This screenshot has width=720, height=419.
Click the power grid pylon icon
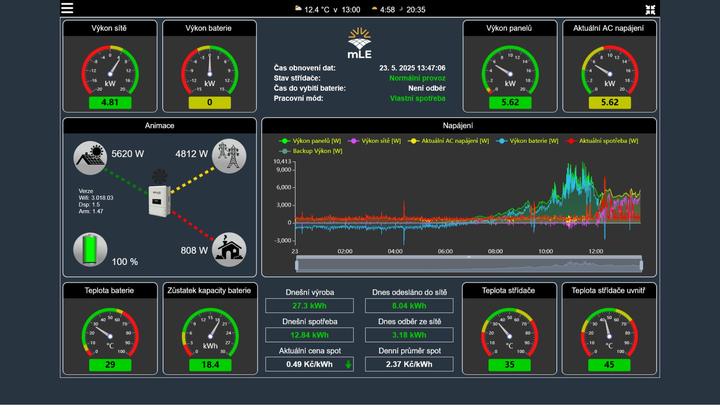pyautogui.click(x=230, y=155)
